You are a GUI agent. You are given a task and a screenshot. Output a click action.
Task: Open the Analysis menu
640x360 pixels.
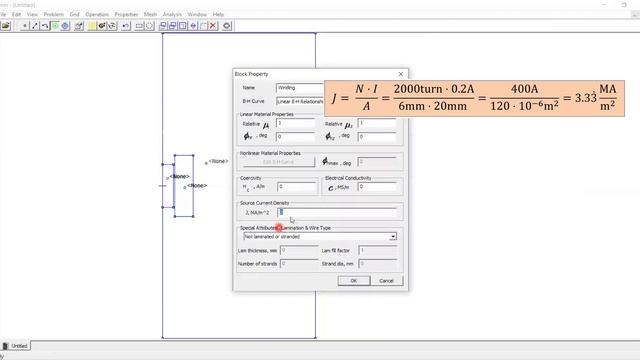(x=172, y=14)
